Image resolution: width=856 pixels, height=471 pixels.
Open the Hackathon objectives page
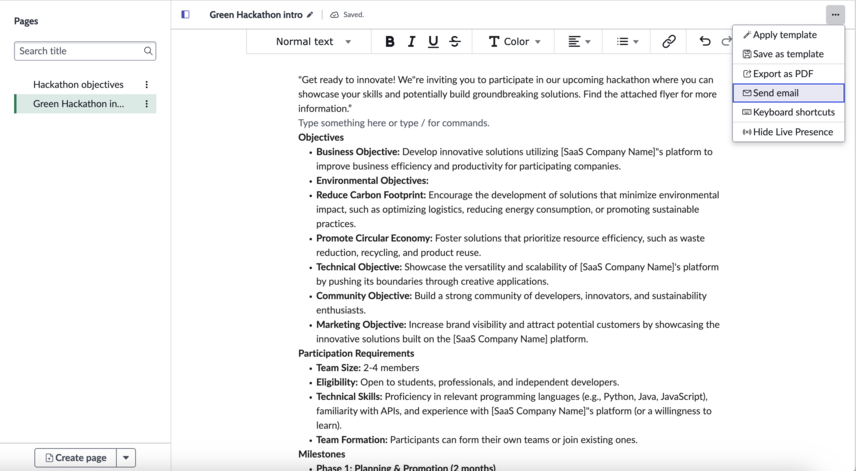point(78,85)
